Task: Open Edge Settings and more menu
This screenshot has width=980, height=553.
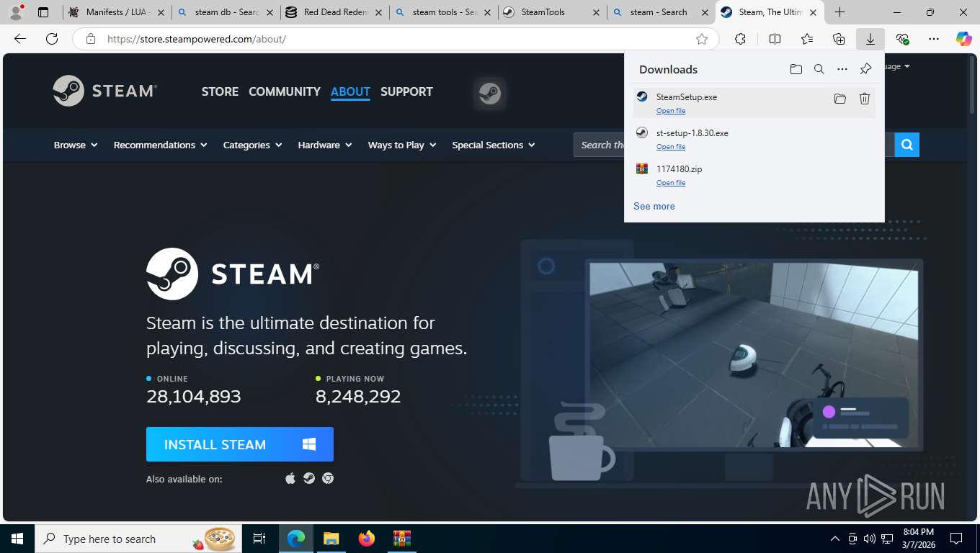Action: point(934,39)
